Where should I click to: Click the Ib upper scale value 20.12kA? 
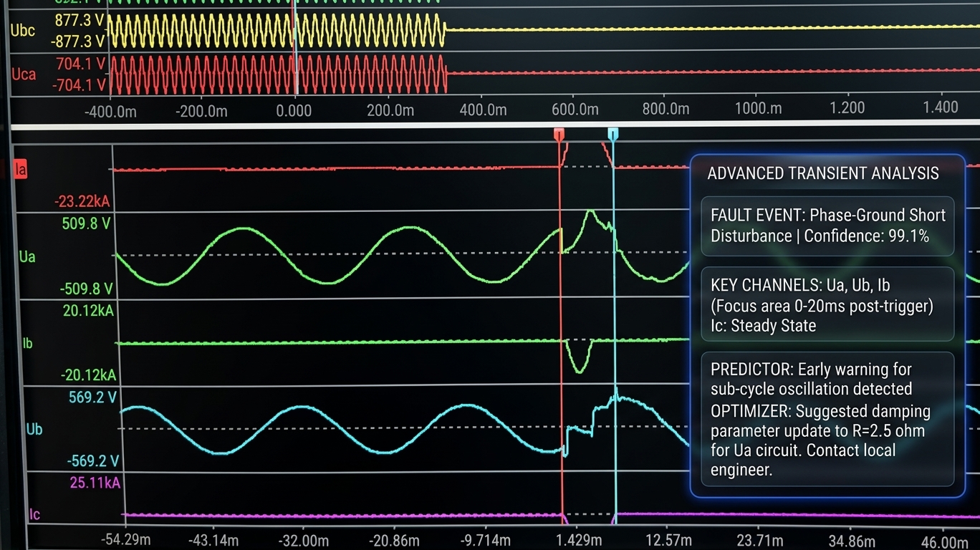coord(88,310)
